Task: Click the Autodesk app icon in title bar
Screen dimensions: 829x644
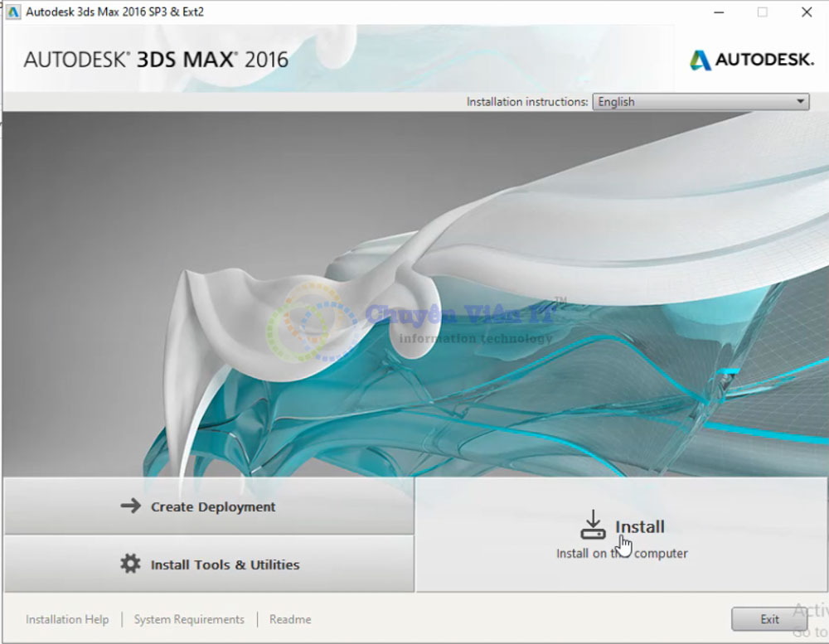Action: pos(13,12)
